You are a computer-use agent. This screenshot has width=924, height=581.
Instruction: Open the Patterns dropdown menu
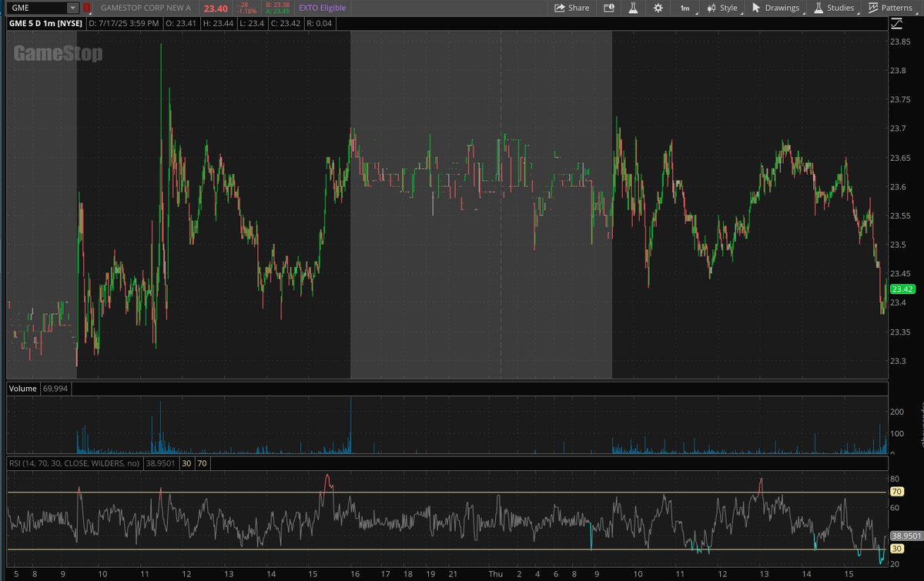point(890,8)
